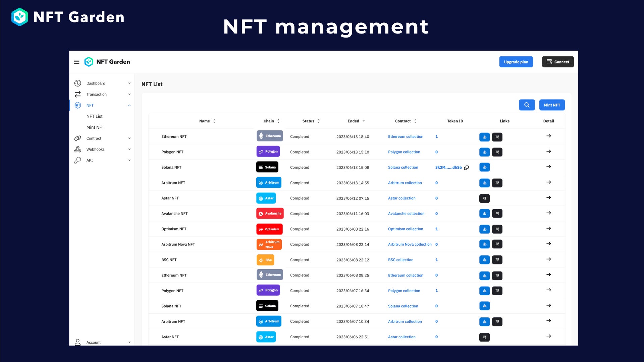Copy the Solana token ID 3k3M...dhSb

466,168
